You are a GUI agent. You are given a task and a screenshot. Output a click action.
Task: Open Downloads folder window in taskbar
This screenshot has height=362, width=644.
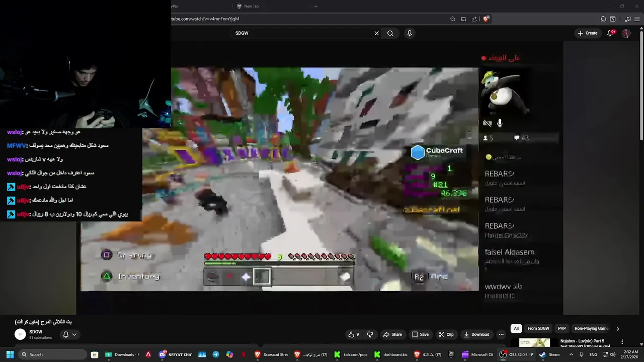pos(122,354)
